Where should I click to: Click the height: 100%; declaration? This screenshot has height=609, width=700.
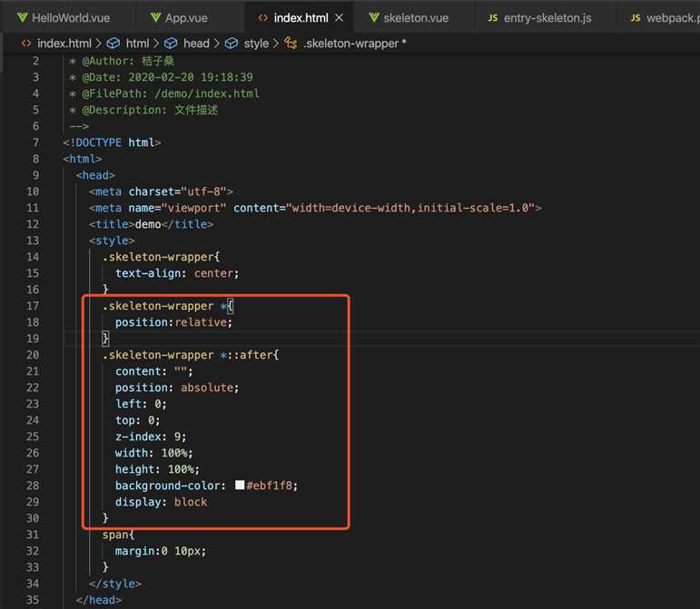(158, 469)
